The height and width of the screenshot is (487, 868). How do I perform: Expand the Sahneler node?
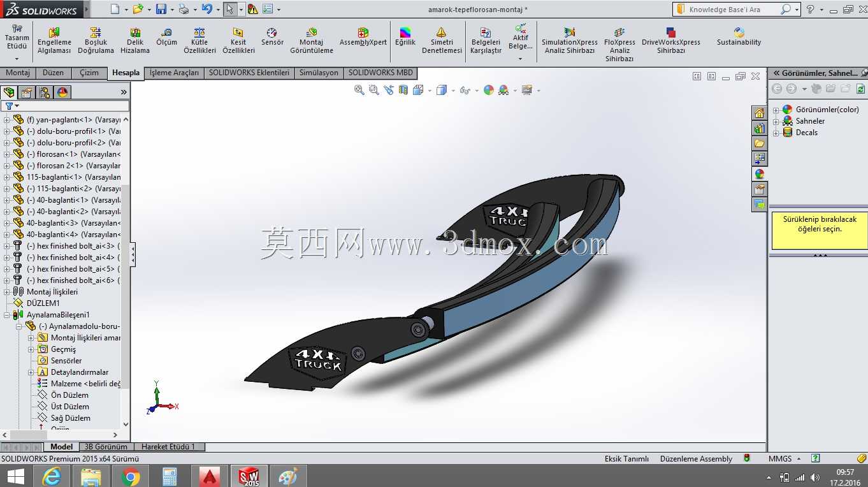(x=776, y=121)
